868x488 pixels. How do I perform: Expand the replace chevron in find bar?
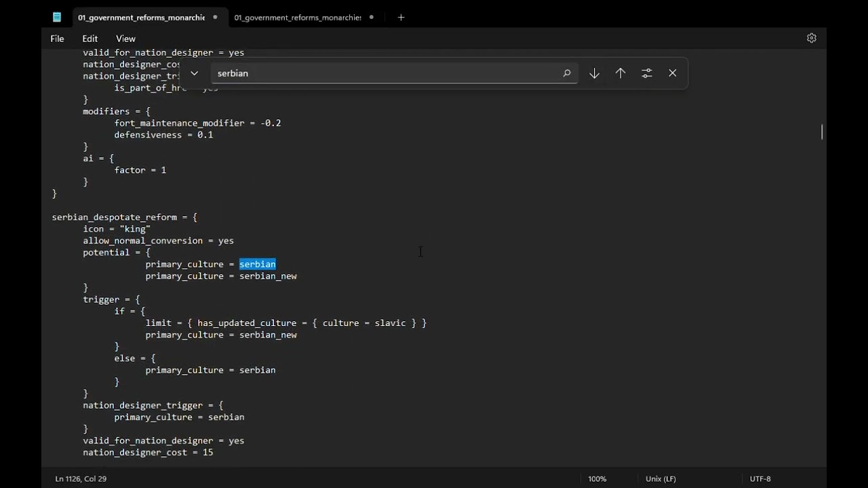click(x=194, y=73)
